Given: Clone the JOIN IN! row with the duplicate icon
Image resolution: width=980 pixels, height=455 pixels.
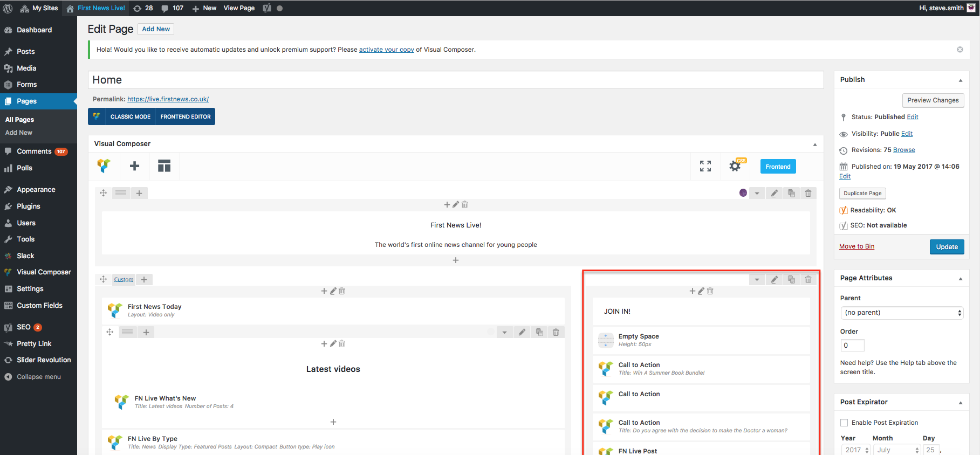Looking at the screenshot, I should point(791,279).
